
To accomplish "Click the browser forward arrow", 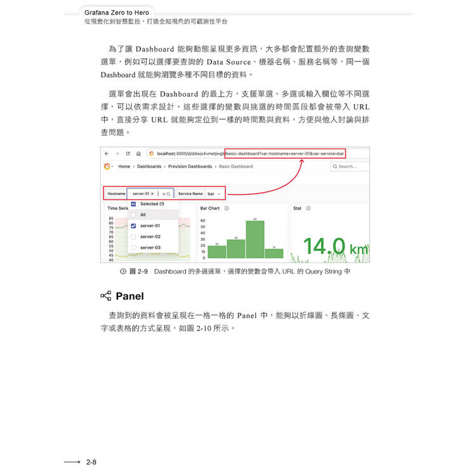I will [117, 154].
